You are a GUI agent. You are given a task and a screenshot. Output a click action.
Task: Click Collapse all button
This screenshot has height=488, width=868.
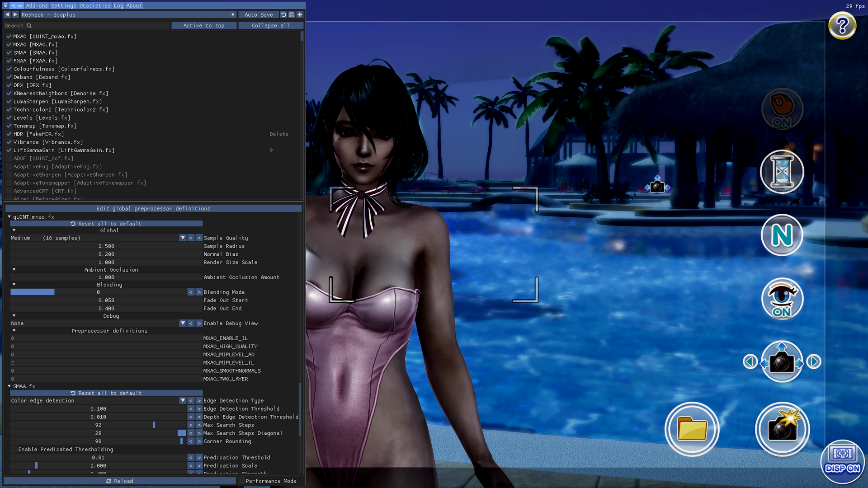(x=271, y=26)
